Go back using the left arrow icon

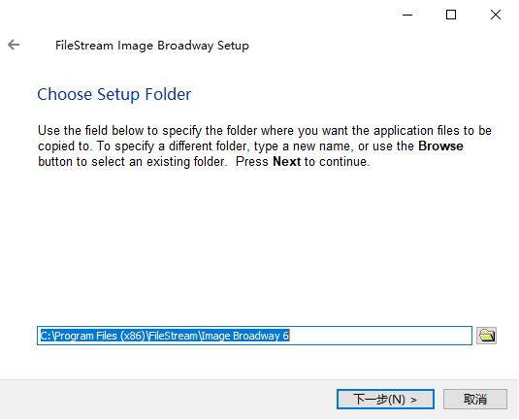coord(14,45)
